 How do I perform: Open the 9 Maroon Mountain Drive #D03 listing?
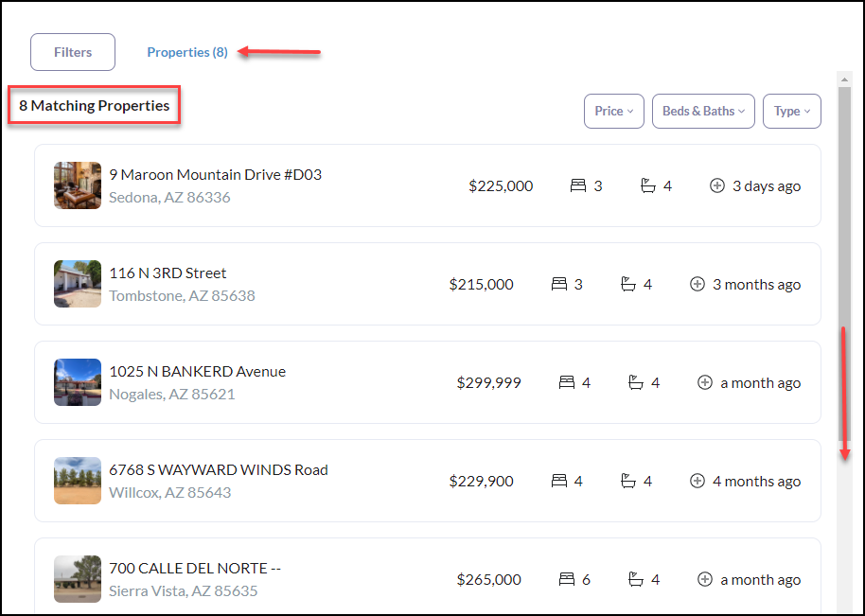click(x=215, y=175)
